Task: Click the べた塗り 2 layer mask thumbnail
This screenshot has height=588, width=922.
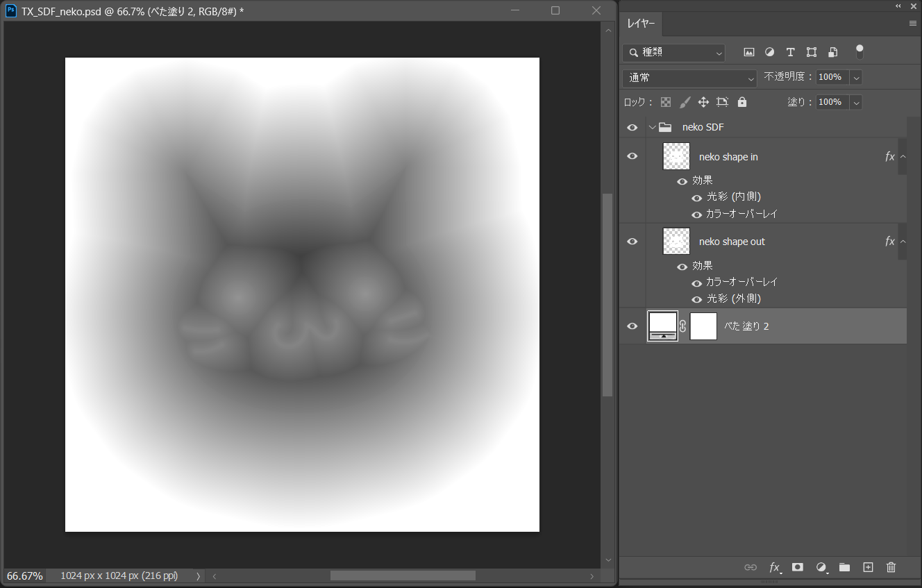Action: point(703,326)
